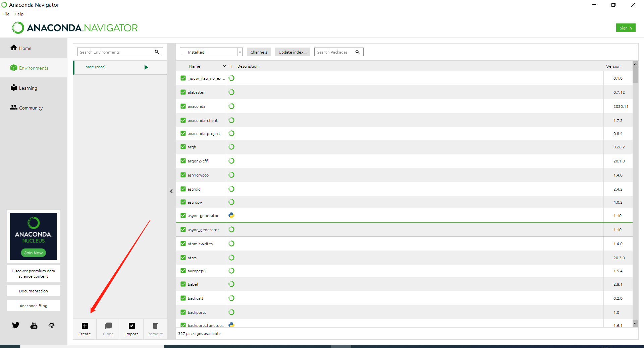Open the File menu
The height and width of the screenshot is (348, 644).
tap(6, 14)
